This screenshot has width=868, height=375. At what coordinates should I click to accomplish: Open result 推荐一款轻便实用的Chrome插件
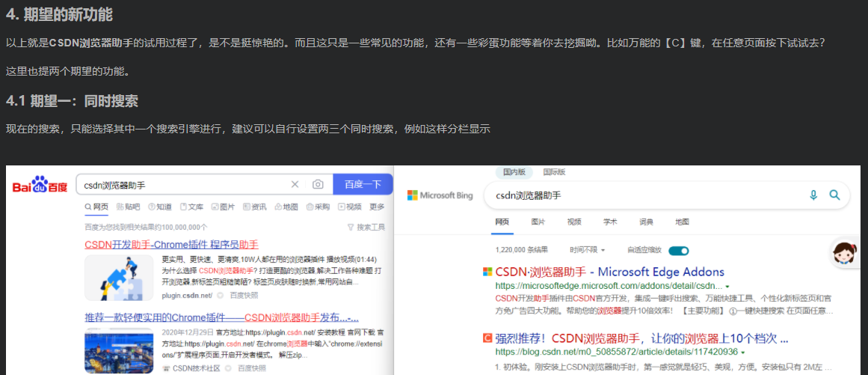pos(221,317)
